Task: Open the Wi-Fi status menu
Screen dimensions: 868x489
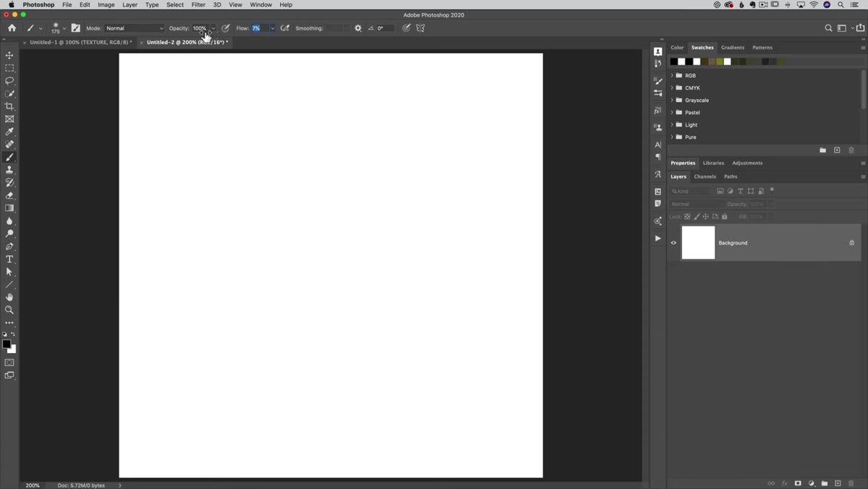Action: (814, 4)
